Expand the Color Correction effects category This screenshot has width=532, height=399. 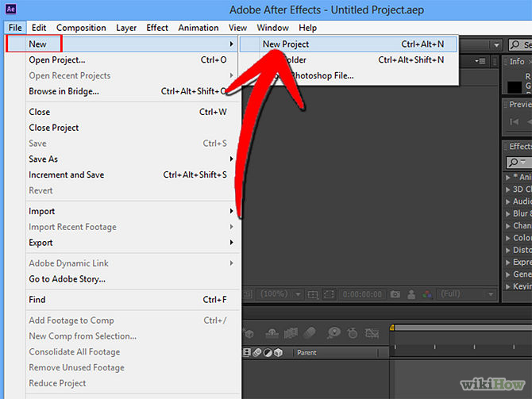[x=508, y=238]
